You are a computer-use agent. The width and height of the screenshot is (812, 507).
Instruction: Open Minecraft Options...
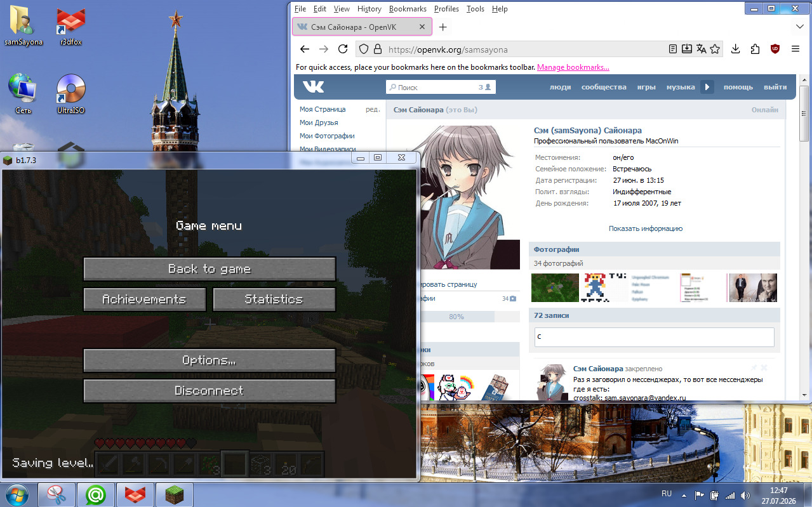pyautogui.click(x=210, y=360)
